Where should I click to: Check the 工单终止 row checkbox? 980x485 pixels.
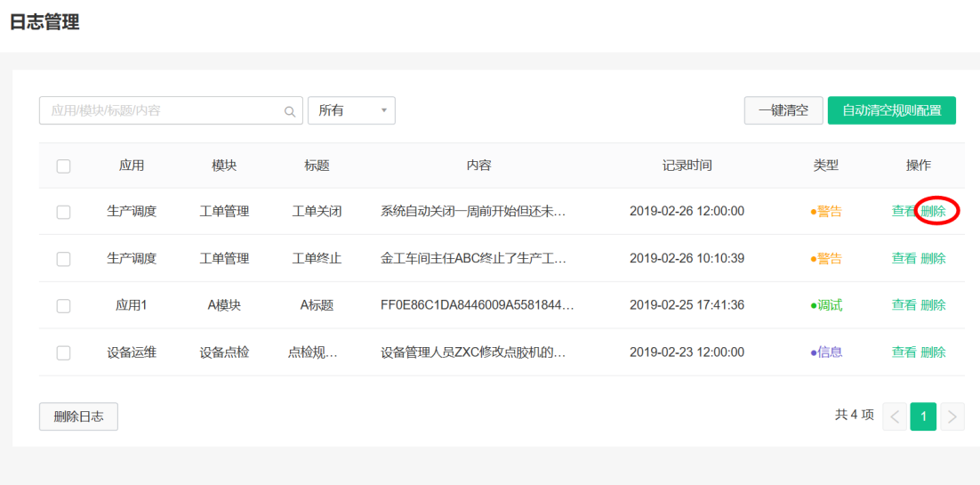click(63, 258)
